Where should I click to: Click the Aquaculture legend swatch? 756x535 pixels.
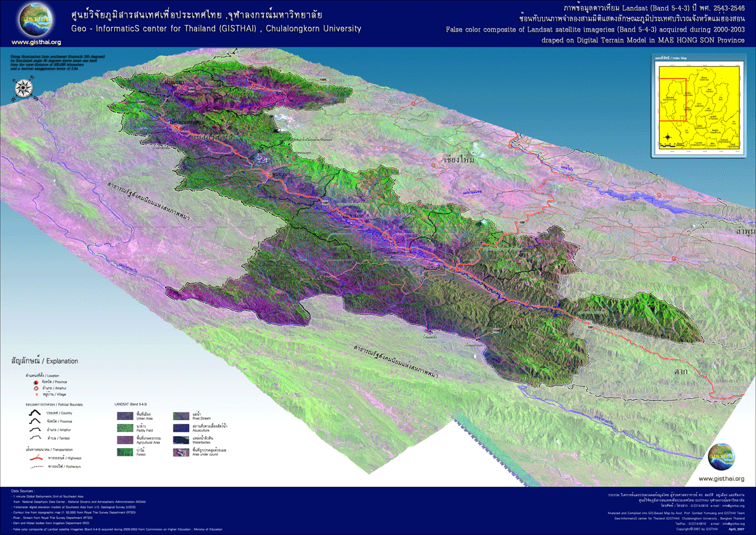pos(182,428)
